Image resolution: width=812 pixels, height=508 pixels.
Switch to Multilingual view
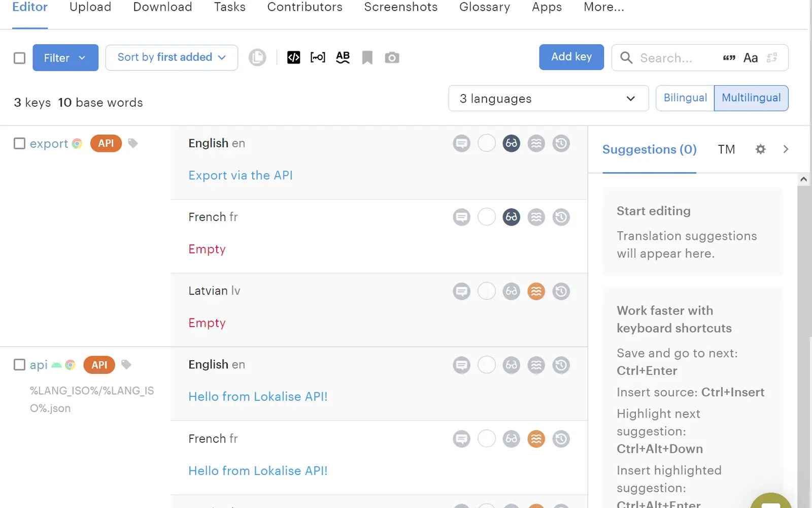pos(751,98)
